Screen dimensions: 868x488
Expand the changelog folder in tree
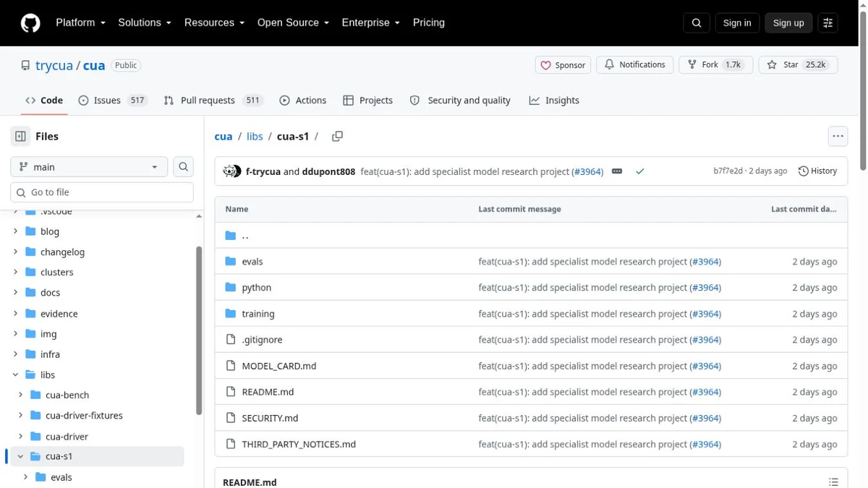pos(15,252)
